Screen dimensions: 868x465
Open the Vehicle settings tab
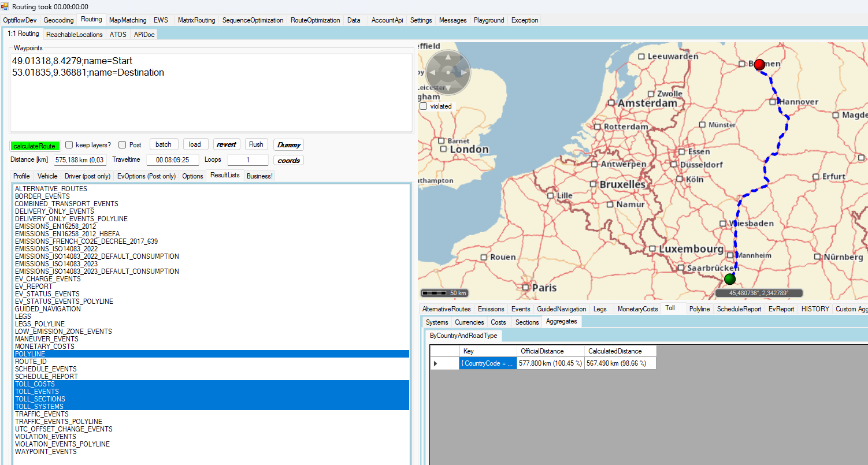pyautogui.click(x=47, y=176)
